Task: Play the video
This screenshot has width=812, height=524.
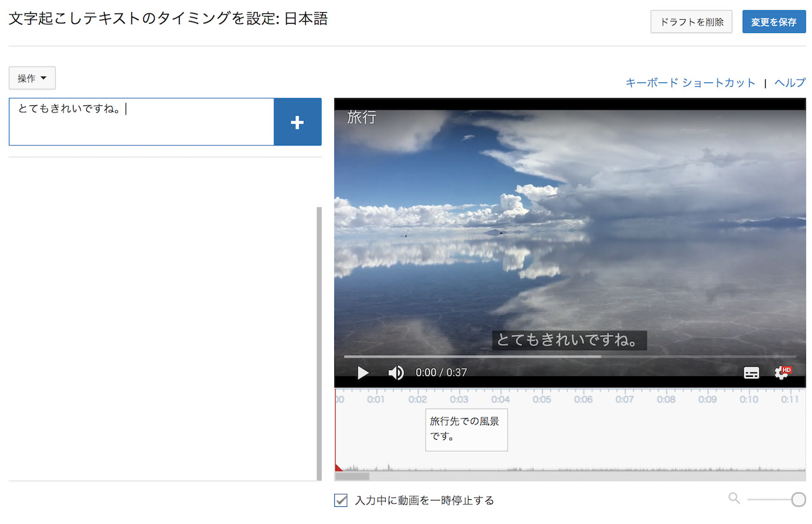Action: (363, 372)
